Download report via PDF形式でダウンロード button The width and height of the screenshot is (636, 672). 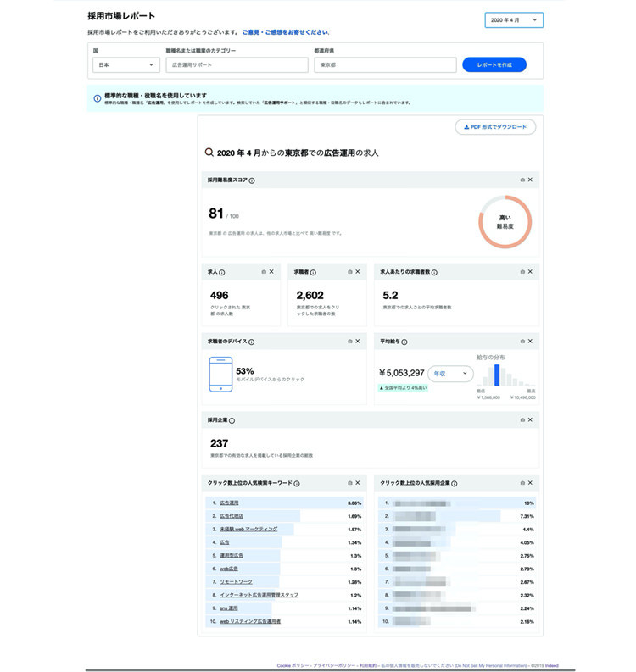(x=495, y=127)
